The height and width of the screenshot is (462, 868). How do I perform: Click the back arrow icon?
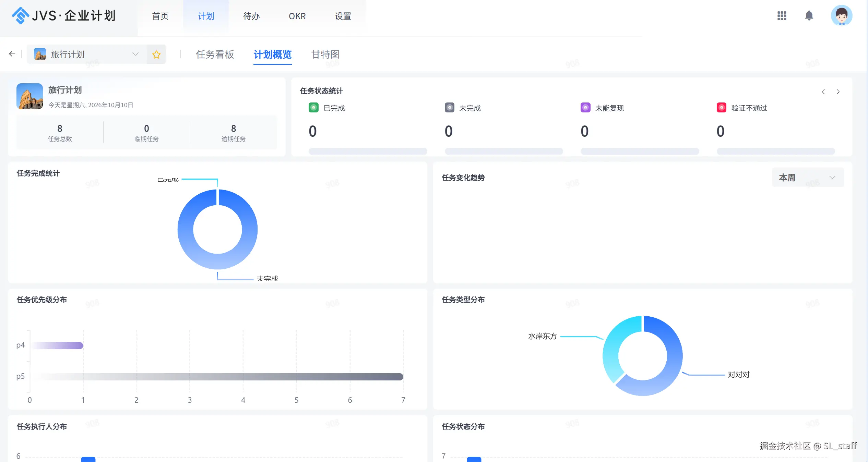pyautogui.click(x=12, y=54)
